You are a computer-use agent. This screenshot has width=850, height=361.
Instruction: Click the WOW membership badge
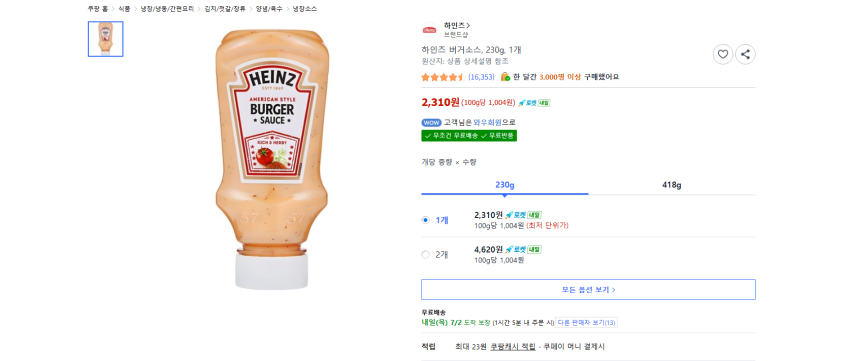(432, 123)
